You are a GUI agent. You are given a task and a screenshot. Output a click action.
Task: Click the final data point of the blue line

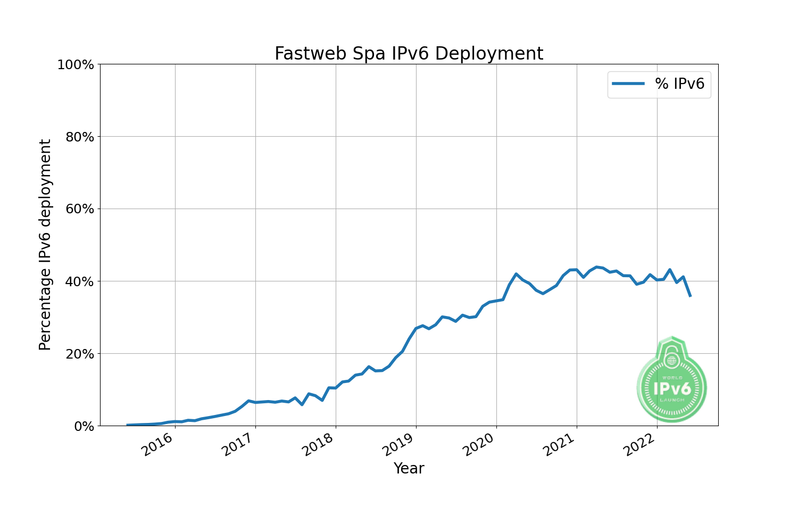click(690, 296)
